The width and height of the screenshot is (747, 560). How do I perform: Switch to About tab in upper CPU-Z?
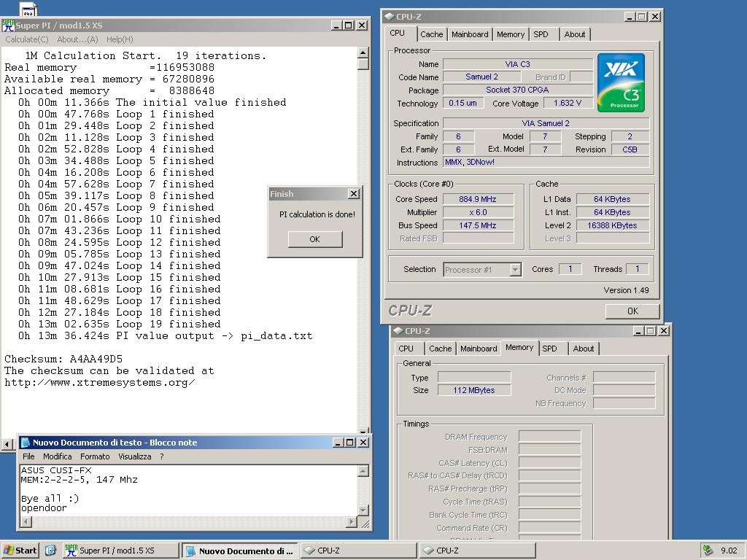(x=575, y=34)
